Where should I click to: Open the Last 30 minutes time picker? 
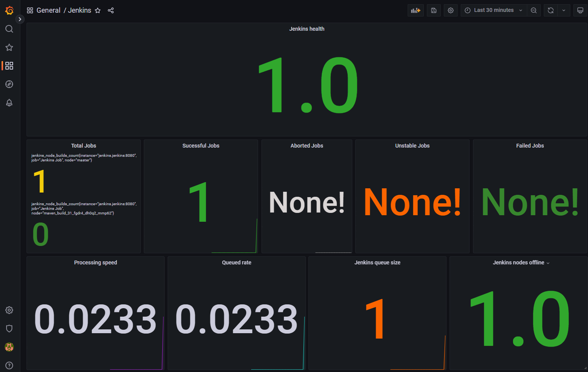tap(494, 10)
